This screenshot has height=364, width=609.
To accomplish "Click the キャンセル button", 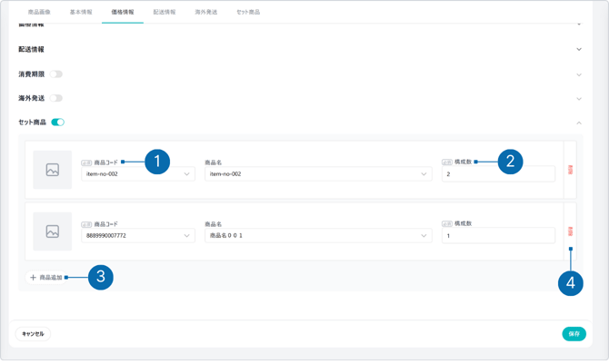I will [x=33, y=334].
